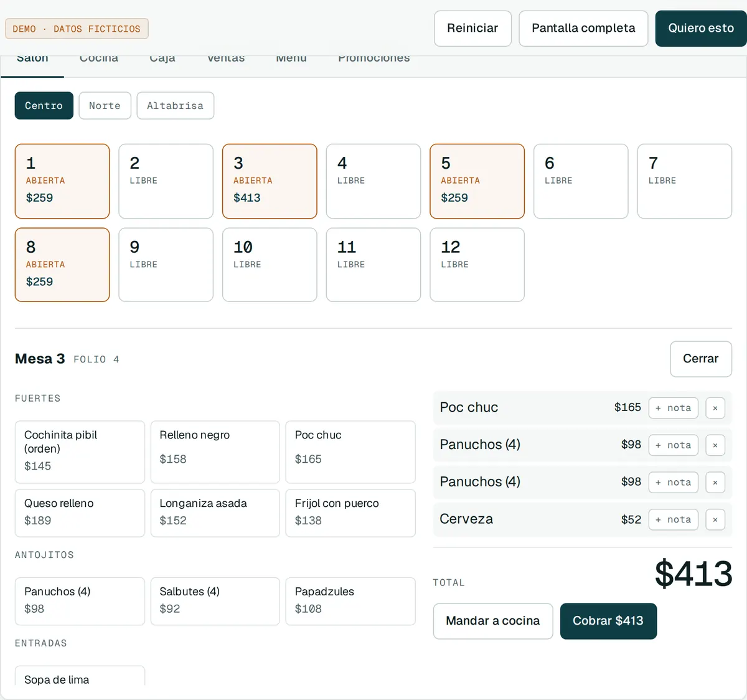Switch to the Norte zone
This screenshot has width=747, height=700.
(x=105, y=106)
